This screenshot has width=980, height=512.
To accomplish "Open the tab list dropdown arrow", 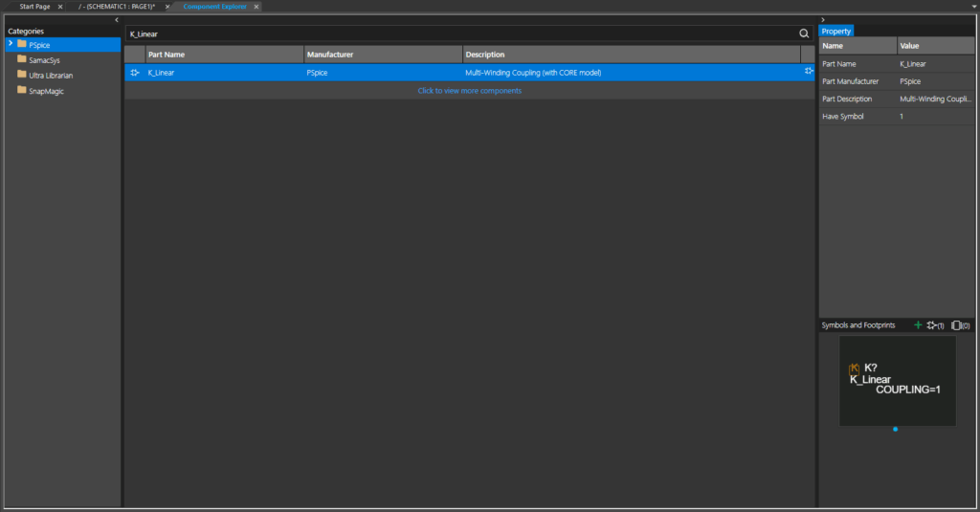I will [x=973, y=7].
